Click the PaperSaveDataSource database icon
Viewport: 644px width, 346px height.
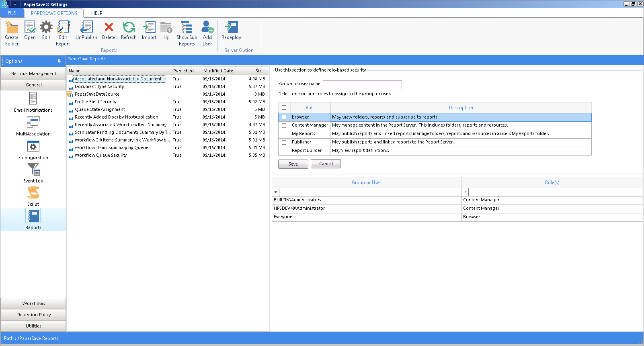pyautogui.click(x=70, y=94)
